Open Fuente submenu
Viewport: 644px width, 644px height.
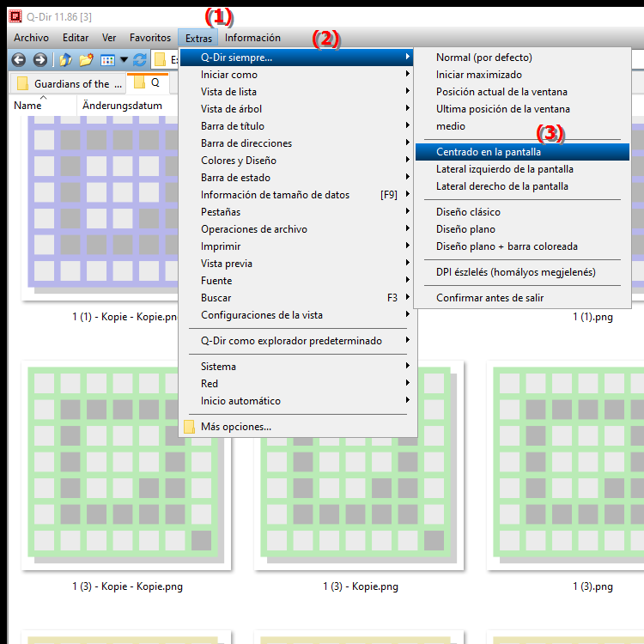pos(296,281)
